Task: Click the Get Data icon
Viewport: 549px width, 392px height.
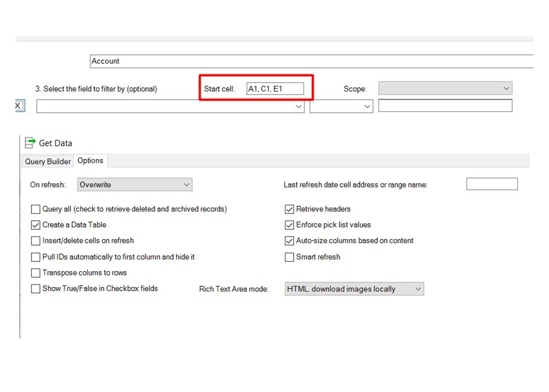Action: point(30,143)
